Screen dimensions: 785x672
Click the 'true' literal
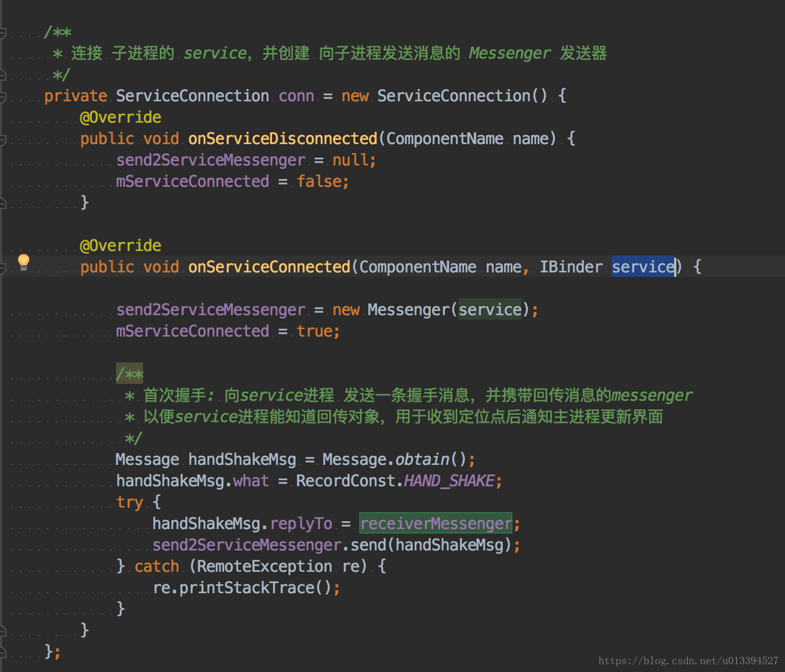pyautogui.click(x=314, y=331)
